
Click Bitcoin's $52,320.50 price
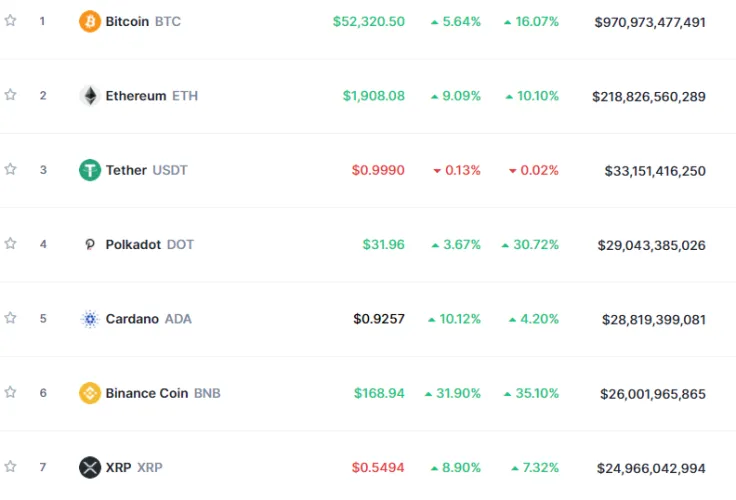[x=369, y=21]
